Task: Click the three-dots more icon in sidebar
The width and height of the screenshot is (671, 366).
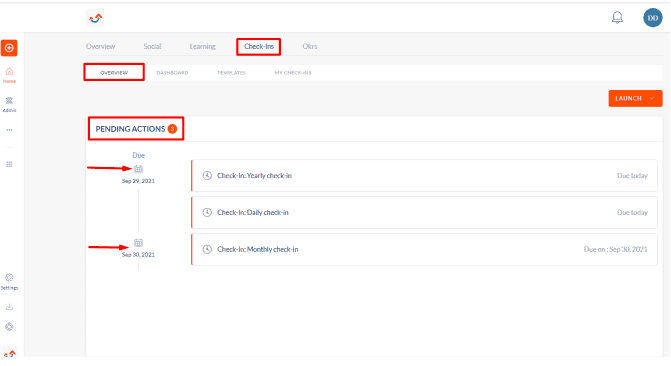Action: click(9, 130)
